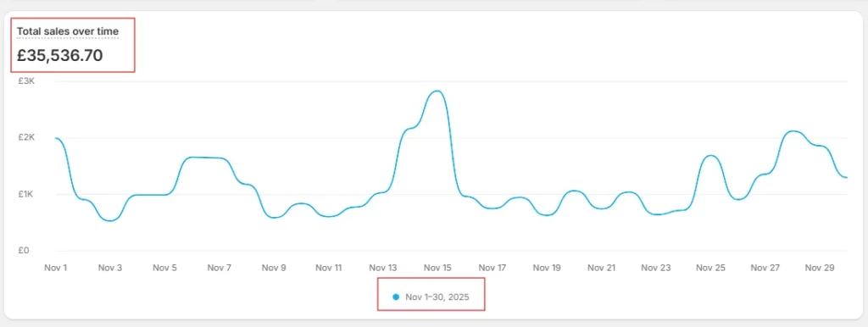This screenshot has width=868, height=327.
Task: Click the Nov 11 axis label
Action: coord(329,268)
